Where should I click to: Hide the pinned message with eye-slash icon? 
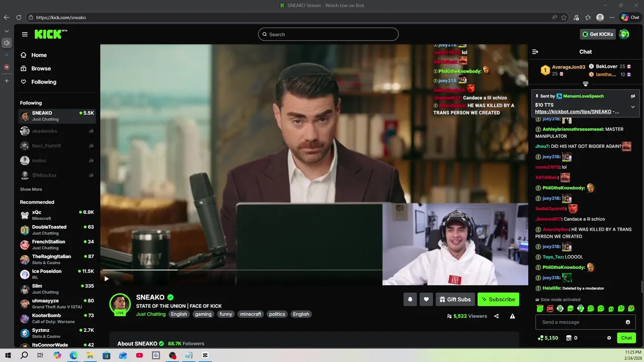(633, 96)
